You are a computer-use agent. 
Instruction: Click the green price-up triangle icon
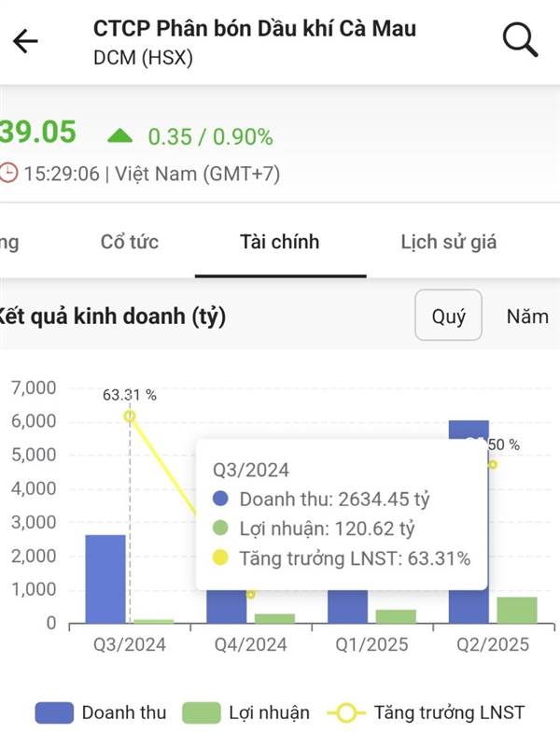[x=120, y=136]
